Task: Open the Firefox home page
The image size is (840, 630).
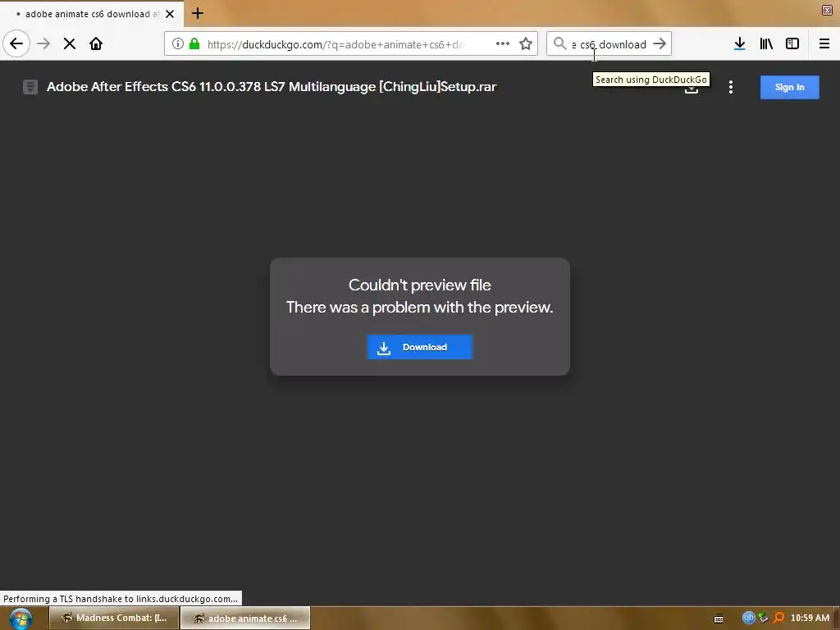Action: (x=96, y=44)
